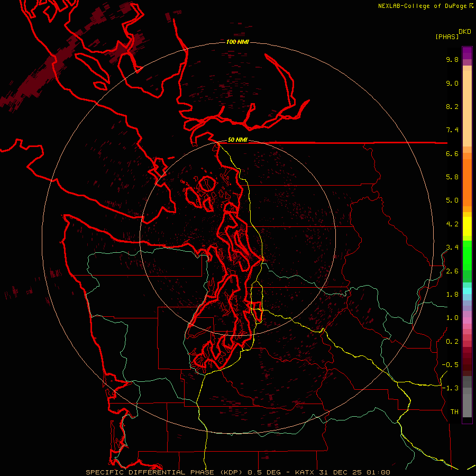Click the 100 NMI range ring label
Viewport: 476px width, 476px height.
click(237, 42)
